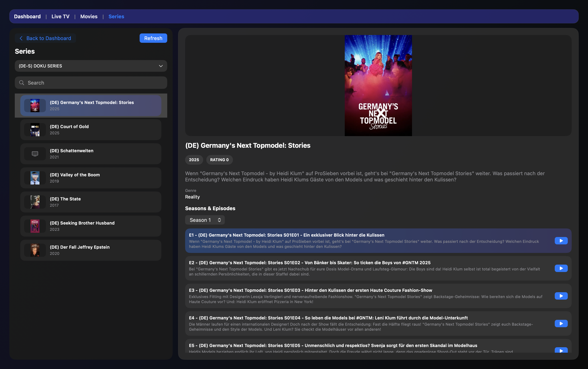Image resolution: width=588 pixels, height=369 pixels.
Task: Open Germany's Next Topmodel list thumbnail
Action: point(35,105)
